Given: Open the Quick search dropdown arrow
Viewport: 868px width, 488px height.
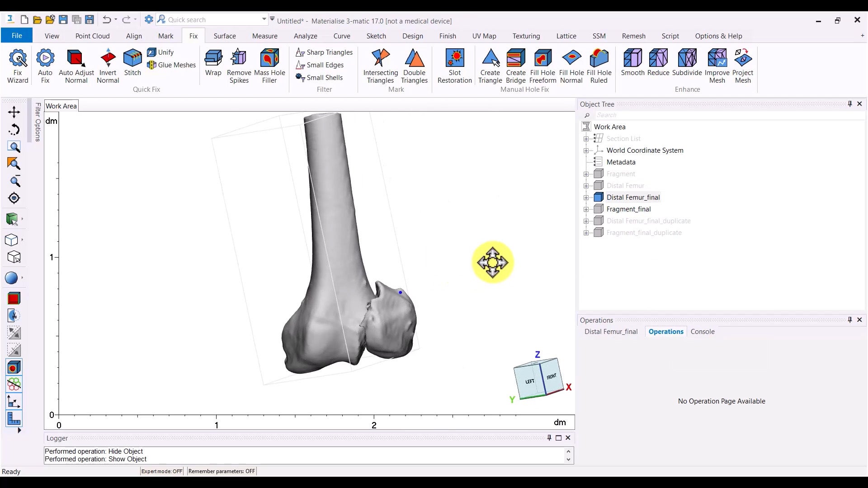Looking at the screenshot, I should [x=264, y=19].
